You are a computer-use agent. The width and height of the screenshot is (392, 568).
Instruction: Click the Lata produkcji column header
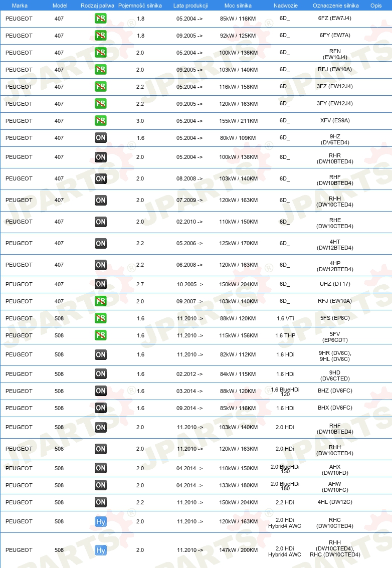point(190,6)
